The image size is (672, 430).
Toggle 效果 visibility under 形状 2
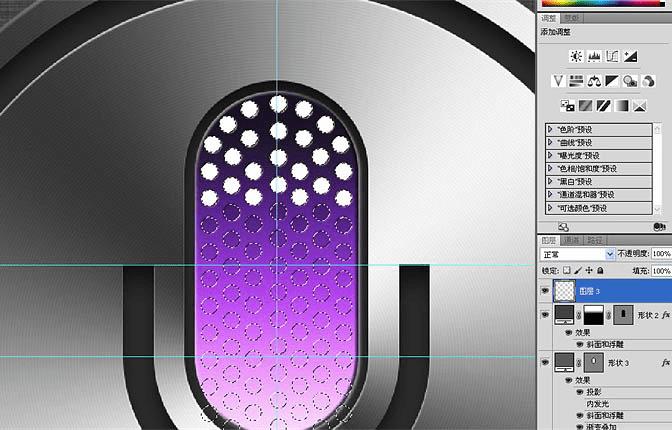(x=569, y=333)
